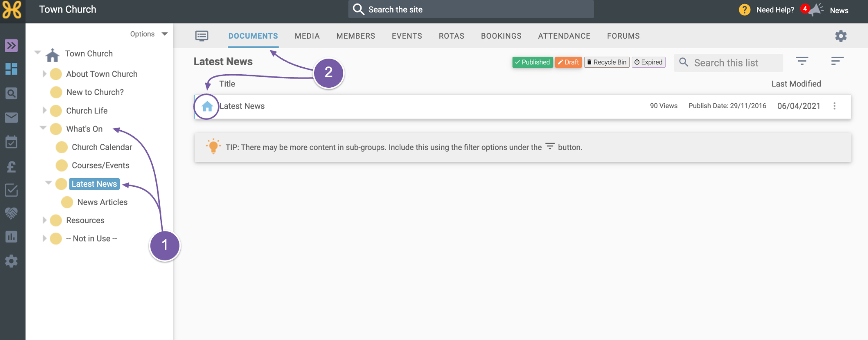Collapse the What's On tree group
The height and width of the screenshot is (340, 868).
point(43,128)
